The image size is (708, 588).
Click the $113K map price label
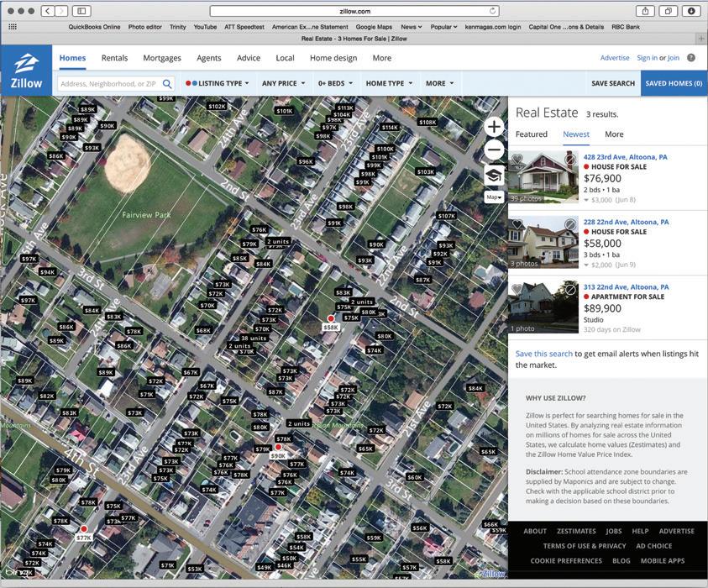point(345,108)
